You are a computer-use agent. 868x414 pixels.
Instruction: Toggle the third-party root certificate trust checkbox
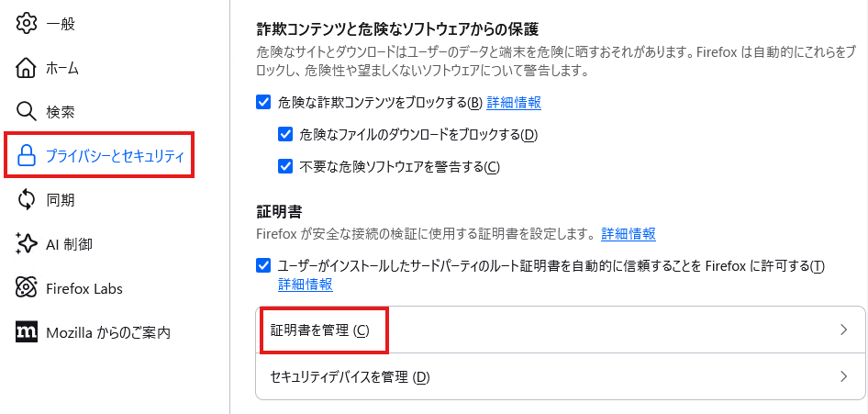point(263,266)
